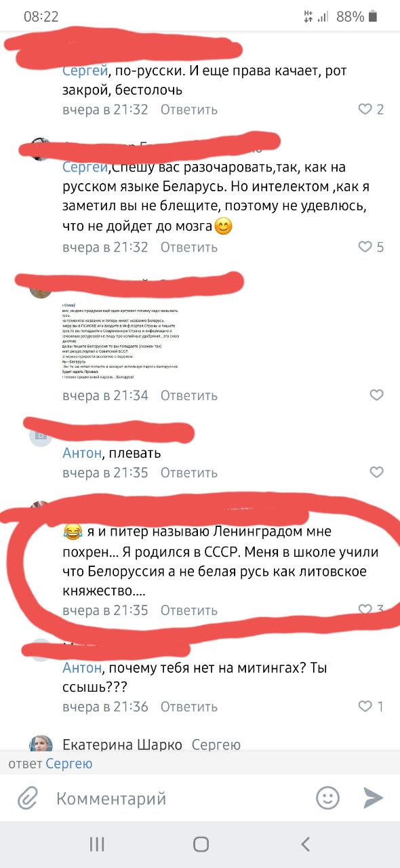Like the comment posted at 21:34

click(376, 395)
